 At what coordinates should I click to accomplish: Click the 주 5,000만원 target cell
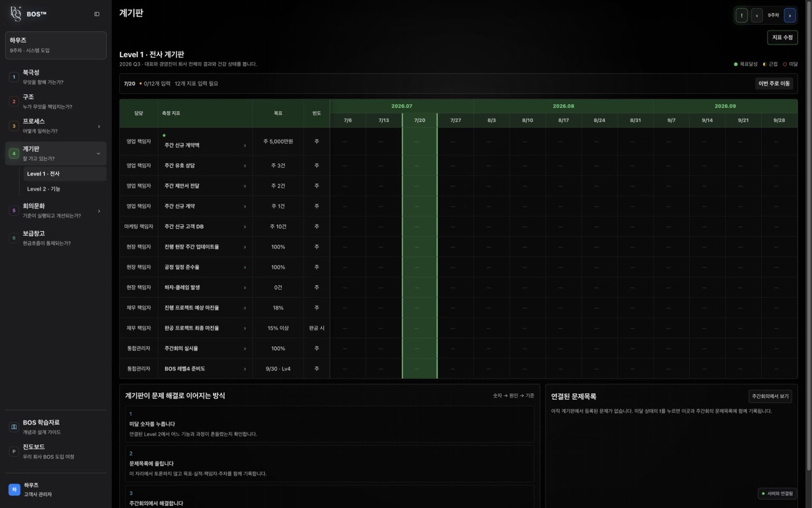[x=278, y=141]
